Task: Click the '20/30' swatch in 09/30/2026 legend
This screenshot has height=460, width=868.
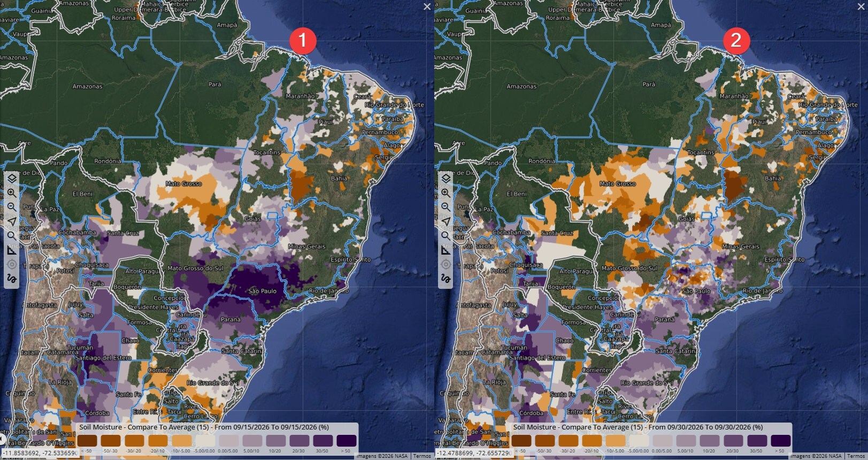Action: tap(733, 441)
